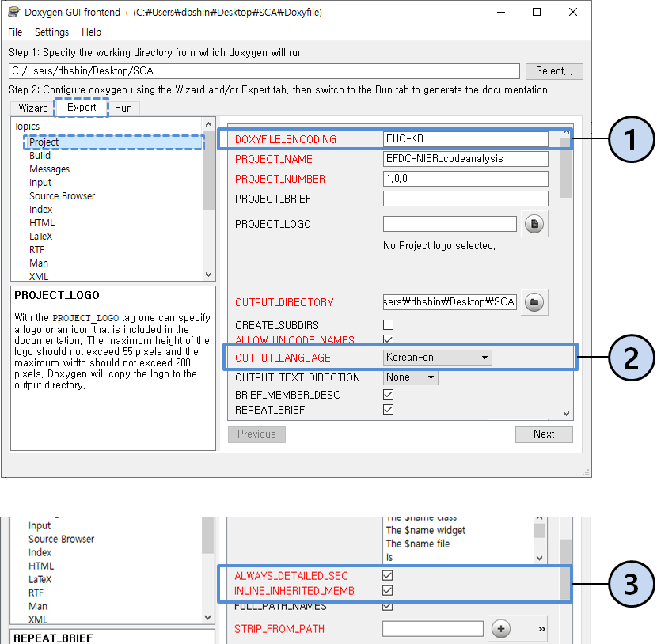This screenshot has width=657, height=644.
Task: Click the Topics list scroll-up arrow
Action: click(209, 124)
